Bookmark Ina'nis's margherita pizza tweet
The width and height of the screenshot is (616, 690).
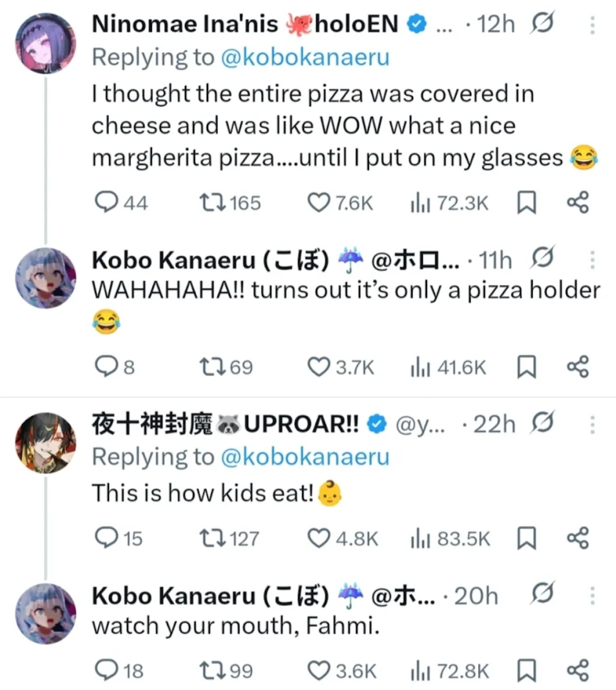pyautogui.click(x=526, y=203)
